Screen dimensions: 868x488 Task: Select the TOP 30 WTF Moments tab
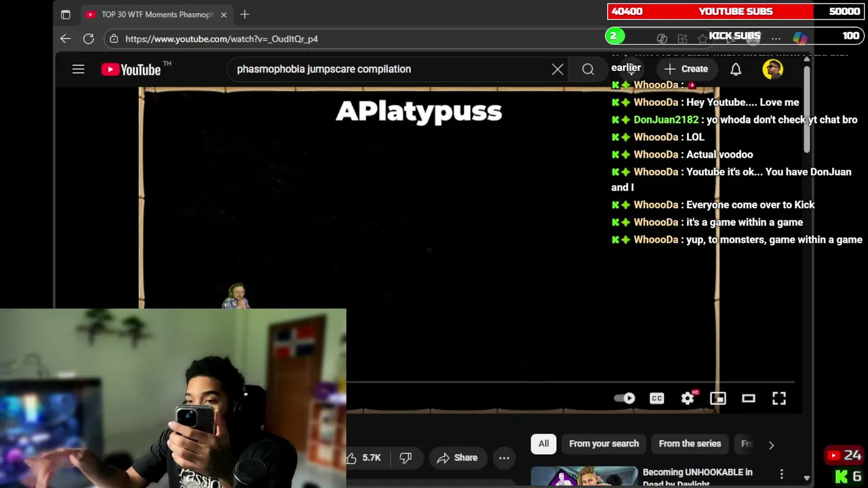pyautogui.click(x=157, y=14)
